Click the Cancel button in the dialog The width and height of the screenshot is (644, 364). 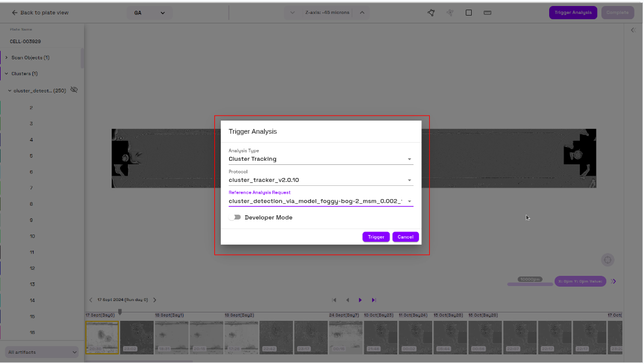pos(405,236)
